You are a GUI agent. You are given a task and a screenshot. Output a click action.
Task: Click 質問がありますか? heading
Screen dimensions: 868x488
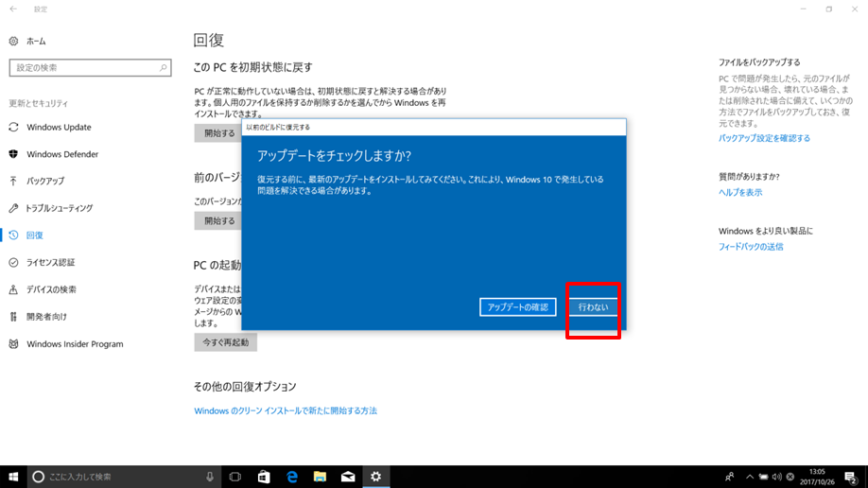[749, 176]
